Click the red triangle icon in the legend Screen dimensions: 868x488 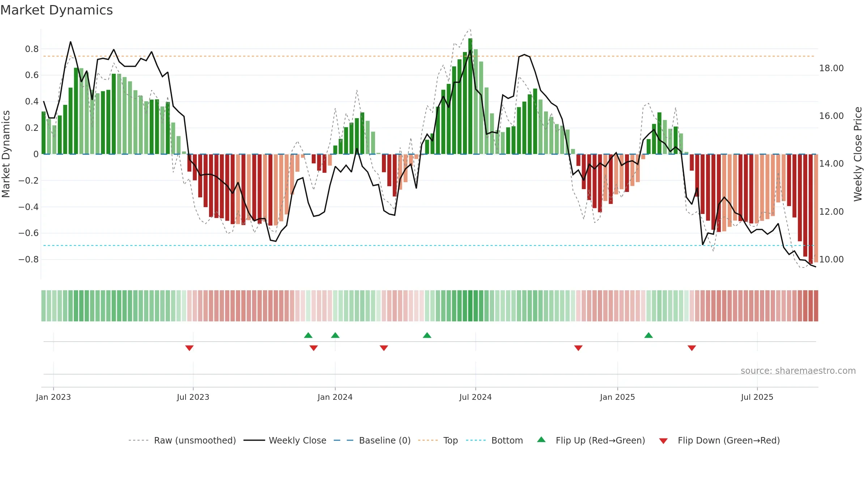(663, 441)
